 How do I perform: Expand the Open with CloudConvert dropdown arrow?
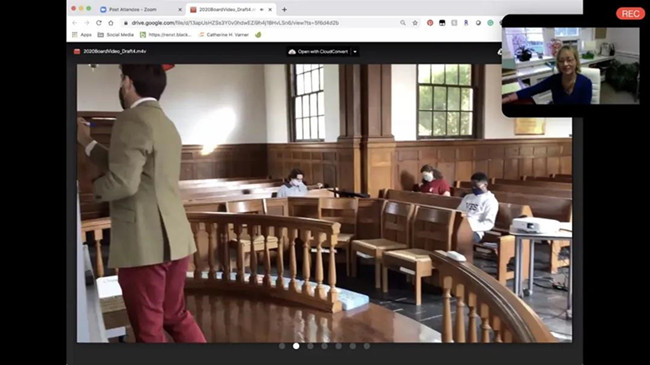pyautogui.click(x=355, y=52)
